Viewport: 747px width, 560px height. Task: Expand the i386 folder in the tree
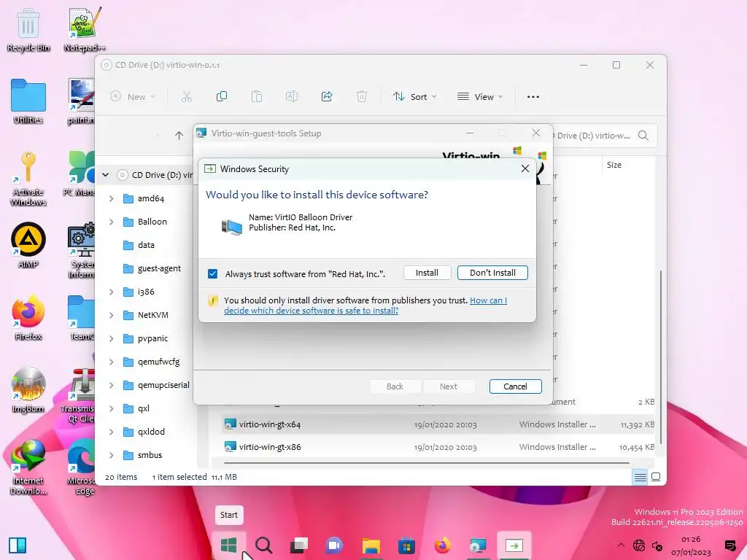click(x=111, y=292)
